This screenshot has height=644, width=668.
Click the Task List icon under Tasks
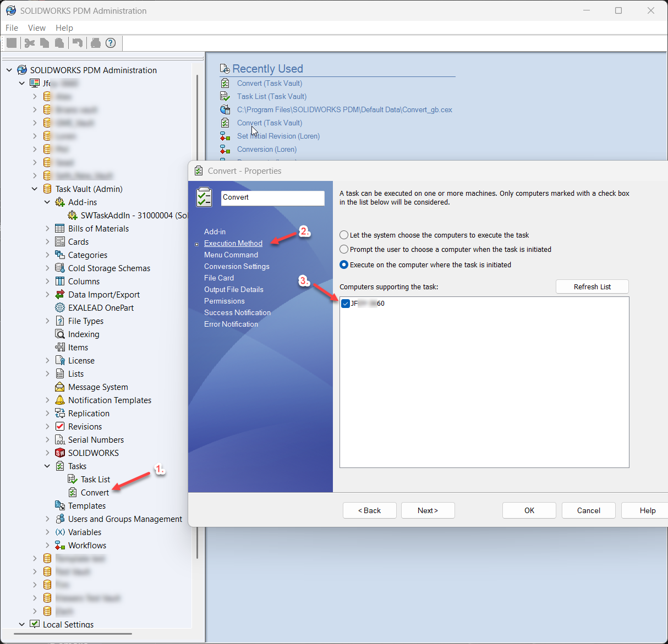point(72,479)
